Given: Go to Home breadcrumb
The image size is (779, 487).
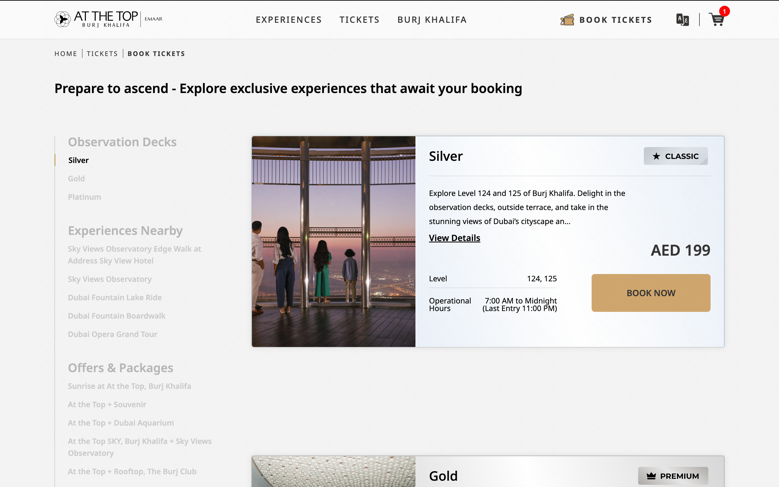Looking at the screenshot, I should click(66, 54).
